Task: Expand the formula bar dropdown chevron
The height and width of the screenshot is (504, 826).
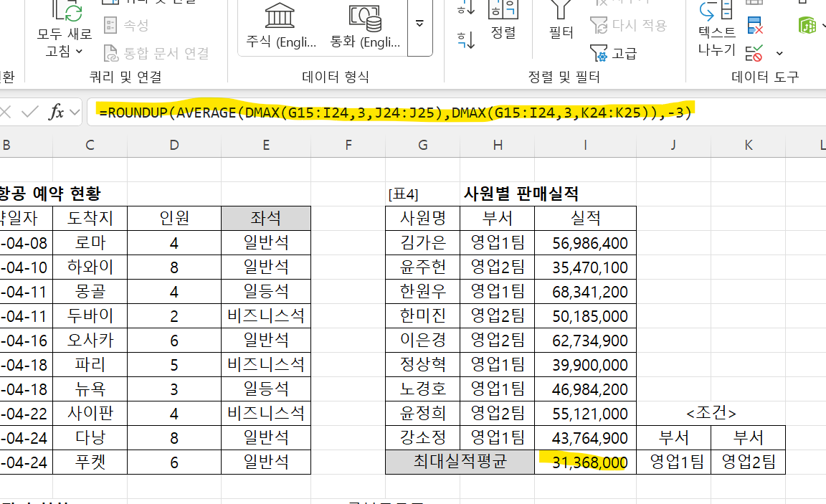Action: 75,113
